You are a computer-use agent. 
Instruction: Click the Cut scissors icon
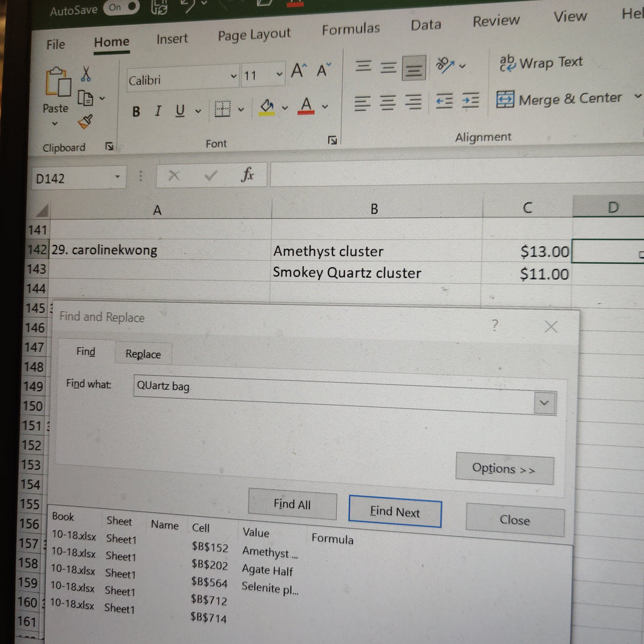coord(86,74)
